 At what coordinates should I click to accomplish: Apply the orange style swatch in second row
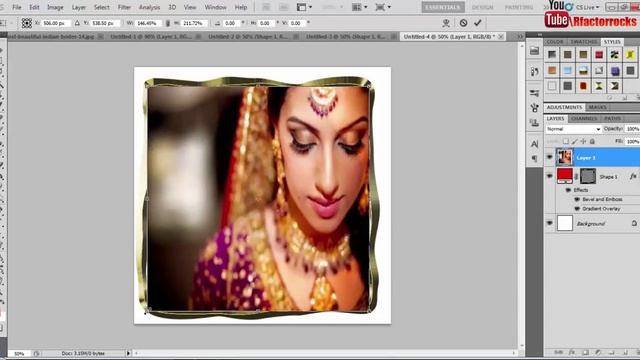coord(552,71)
